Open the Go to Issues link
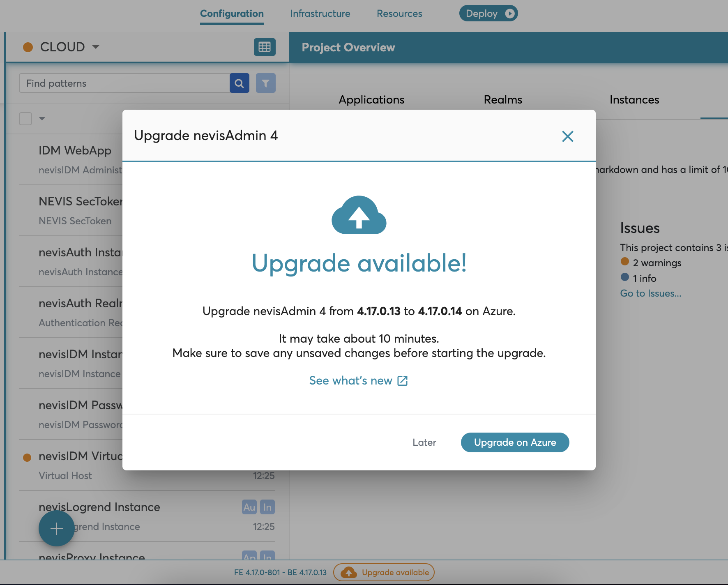This screenshot has height=585, width=728. click(x=650, y=293)
